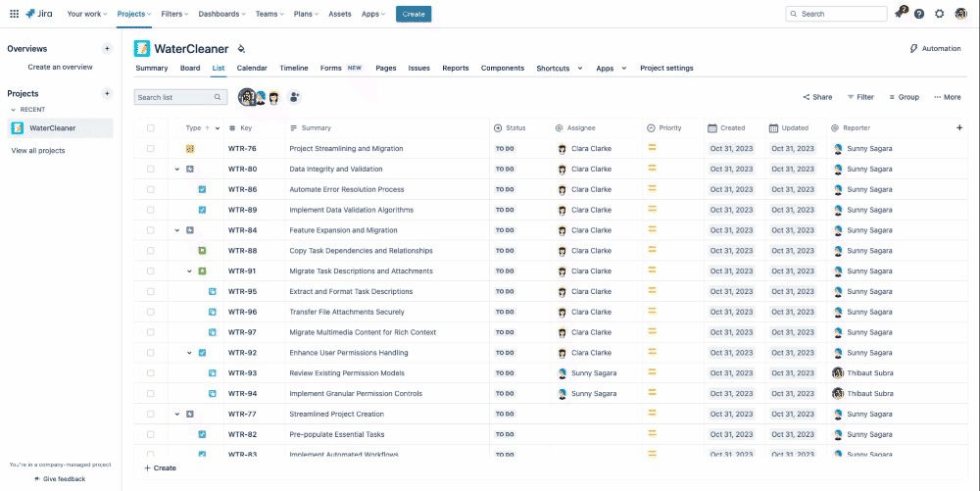The height and width of the screenshot is (491, 980).
Task: Click the plus icon next to Overviews
Action: coord(107,48)
